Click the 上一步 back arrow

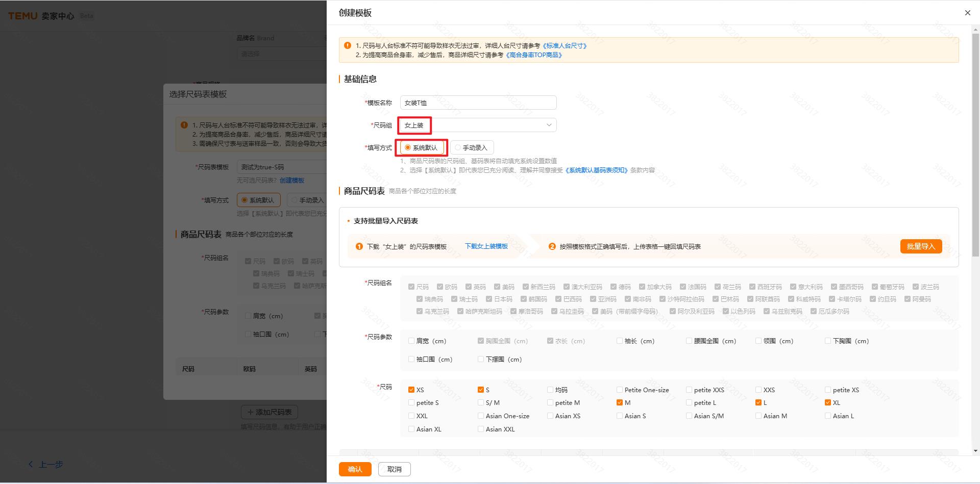pyautogui.click(x=31, y=464)
